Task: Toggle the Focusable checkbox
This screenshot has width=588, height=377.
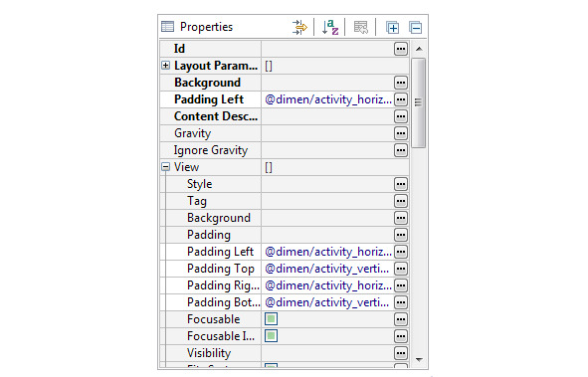Action: click(x=272, y=319)
